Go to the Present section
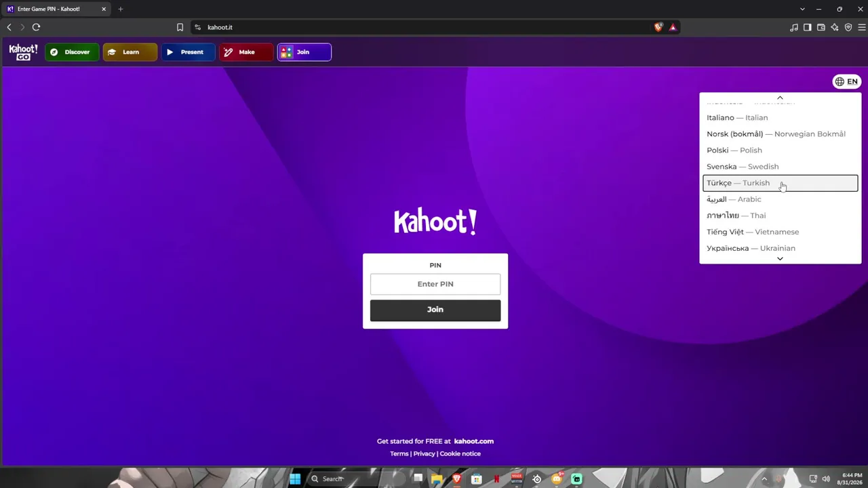Screen dimensions: 868x488 (188, 52)
